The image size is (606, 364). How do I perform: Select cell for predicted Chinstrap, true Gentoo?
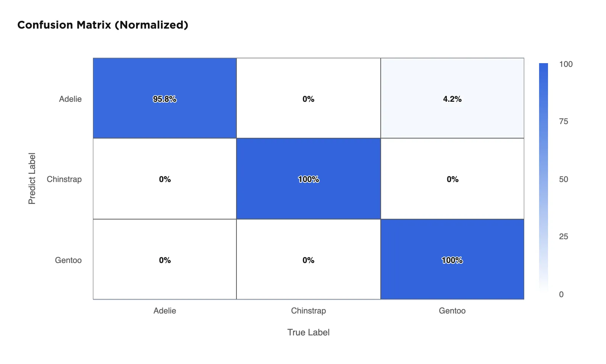452,179
